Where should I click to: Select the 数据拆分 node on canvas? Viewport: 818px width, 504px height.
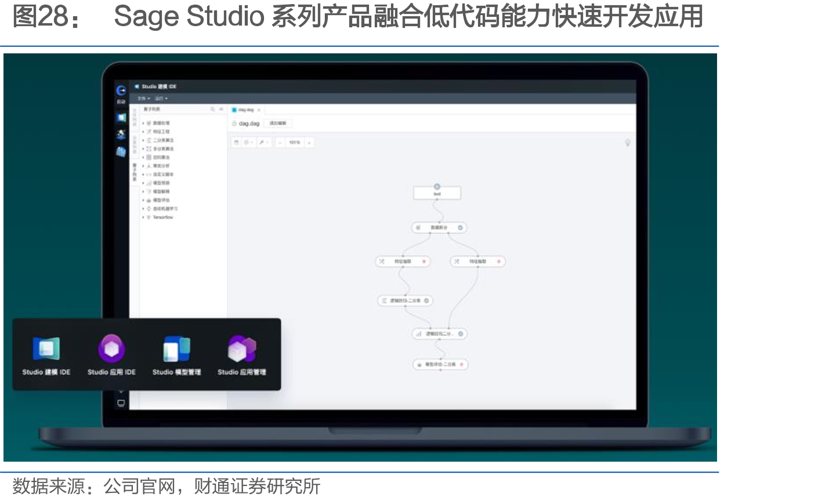click(439, 227)
